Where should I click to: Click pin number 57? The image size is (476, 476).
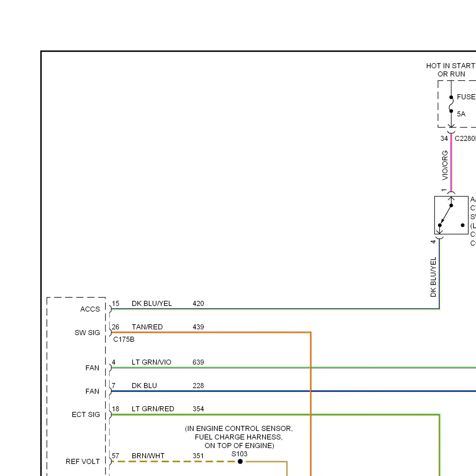coord(116,456)
